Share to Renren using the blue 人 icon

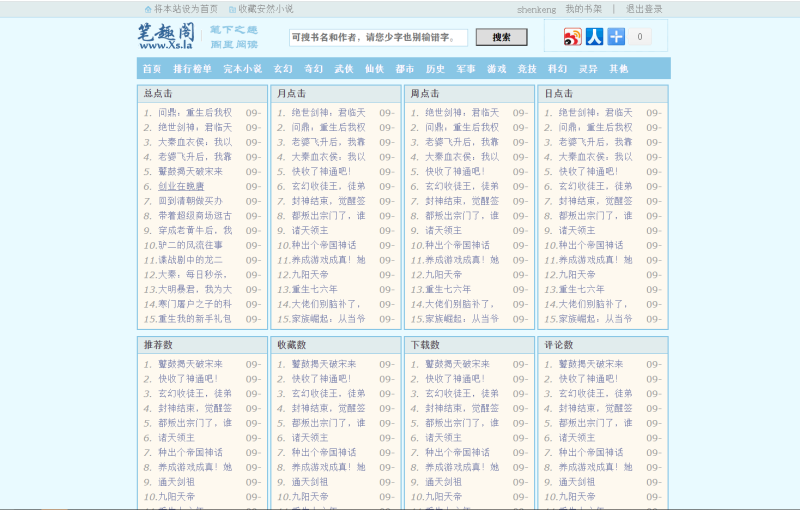click(594, 37)
